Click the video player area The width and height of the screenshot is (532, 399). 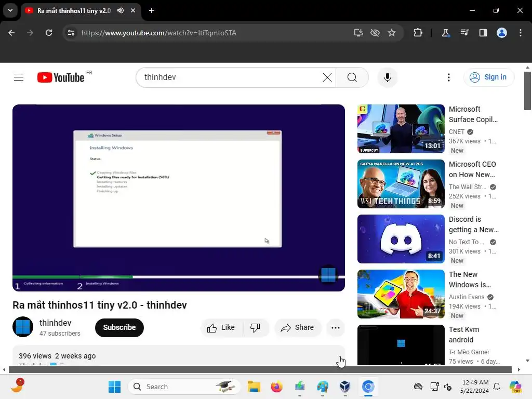[179, 198]
